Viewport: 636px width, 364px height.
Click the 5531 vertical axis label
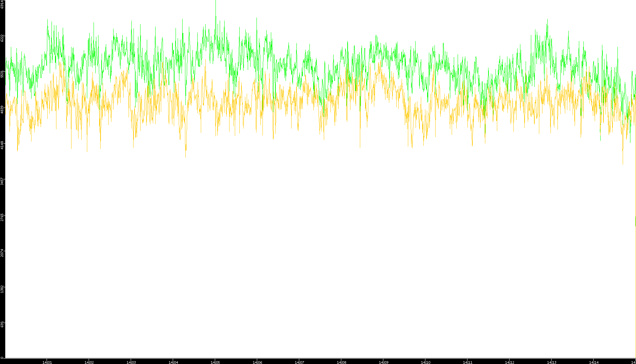click(x=2, y=74)
